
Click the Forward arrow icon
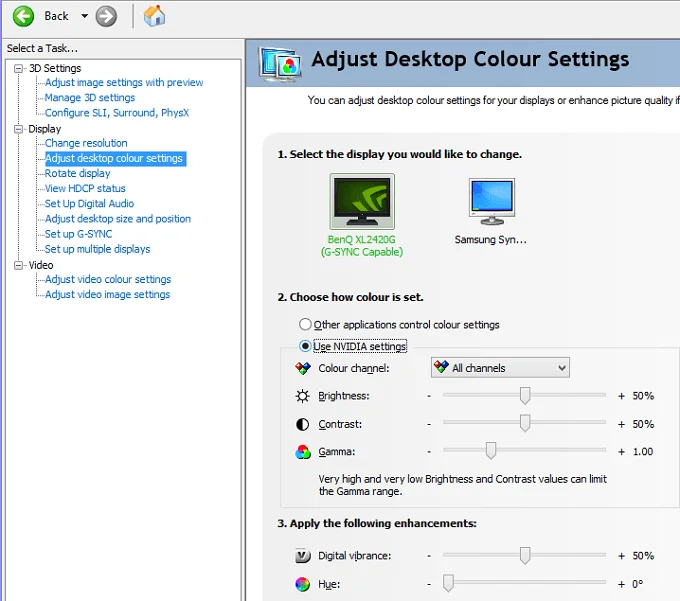pyautogui.click(x=106, y=16)
